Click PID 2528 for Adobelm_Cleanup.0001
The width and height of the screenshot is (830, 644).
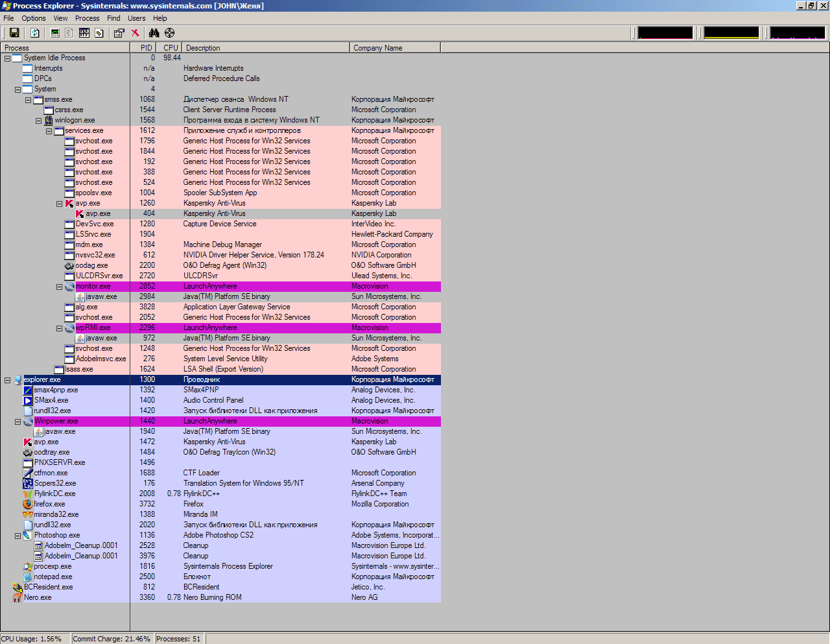(x=147, y=545)
